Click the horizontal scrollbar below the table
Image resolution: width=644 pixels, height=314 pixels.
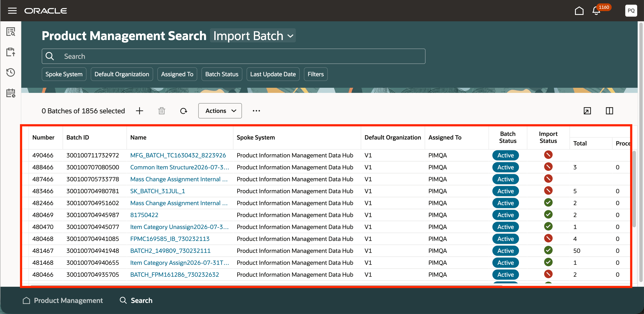pyautogui.click(x=266, y=285)
